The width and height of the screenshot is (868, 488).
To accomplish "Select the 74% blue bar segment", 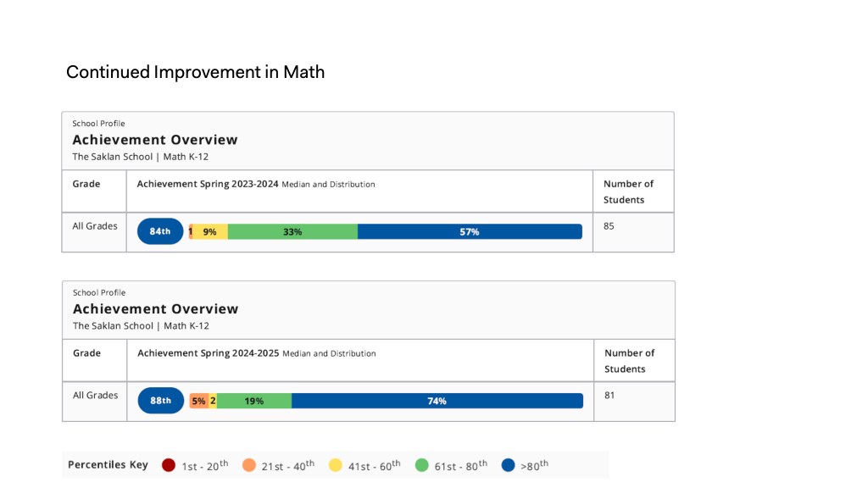I will tap(437, 401).
